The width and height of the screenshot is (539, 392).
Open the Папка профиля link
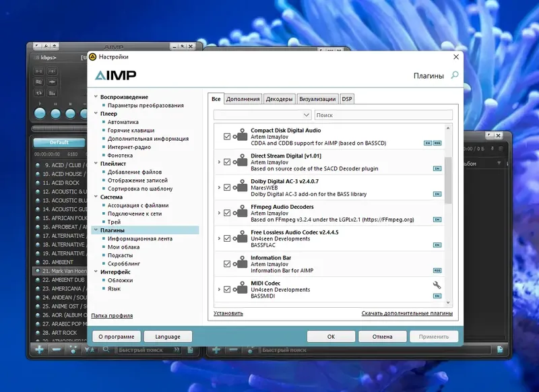tap(112, 315)
